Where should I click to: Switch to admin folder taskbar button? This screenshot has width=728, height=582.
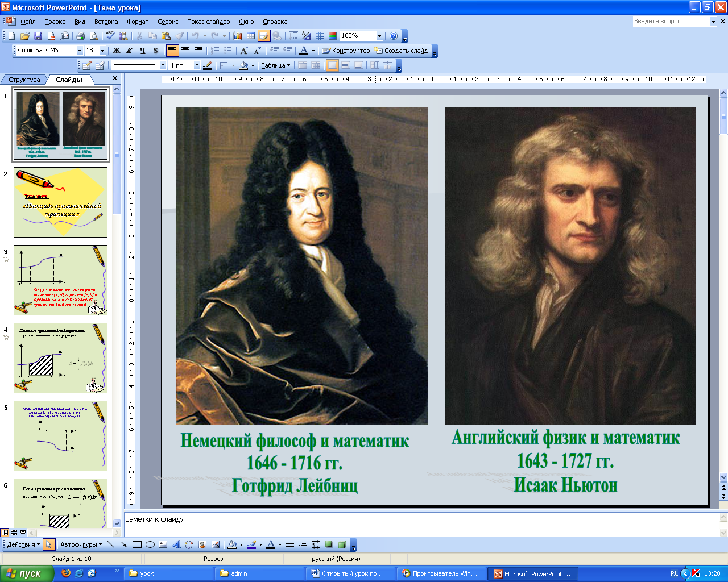tap(259, 573)
